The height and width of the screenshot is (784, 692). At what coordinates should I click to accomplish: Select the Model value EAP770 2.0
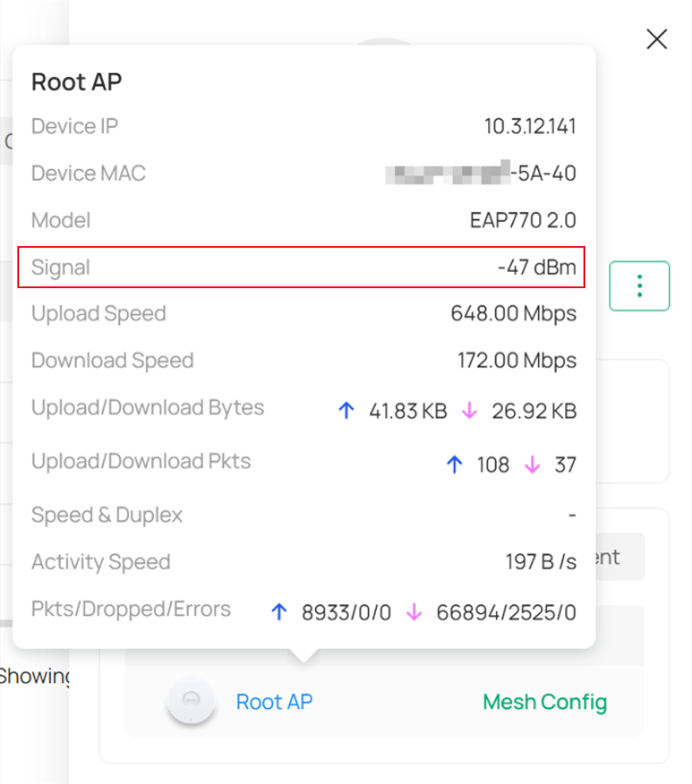tap(523, 220)
